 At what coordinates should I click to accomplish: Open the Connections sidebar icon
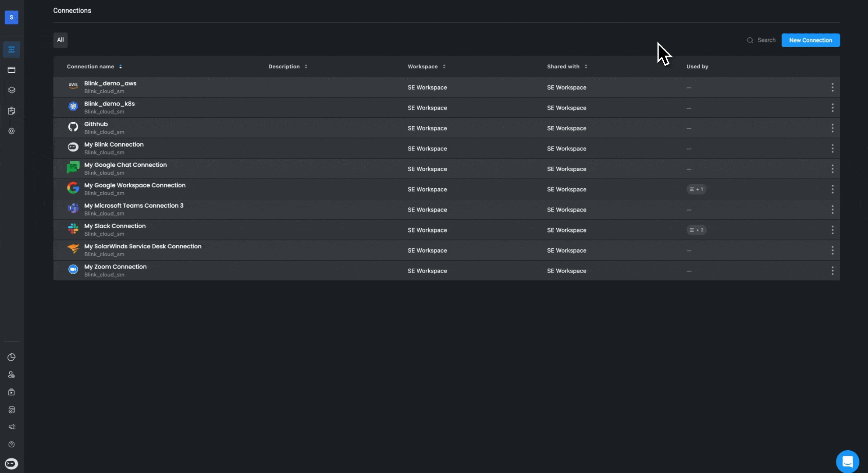[11, 49]
